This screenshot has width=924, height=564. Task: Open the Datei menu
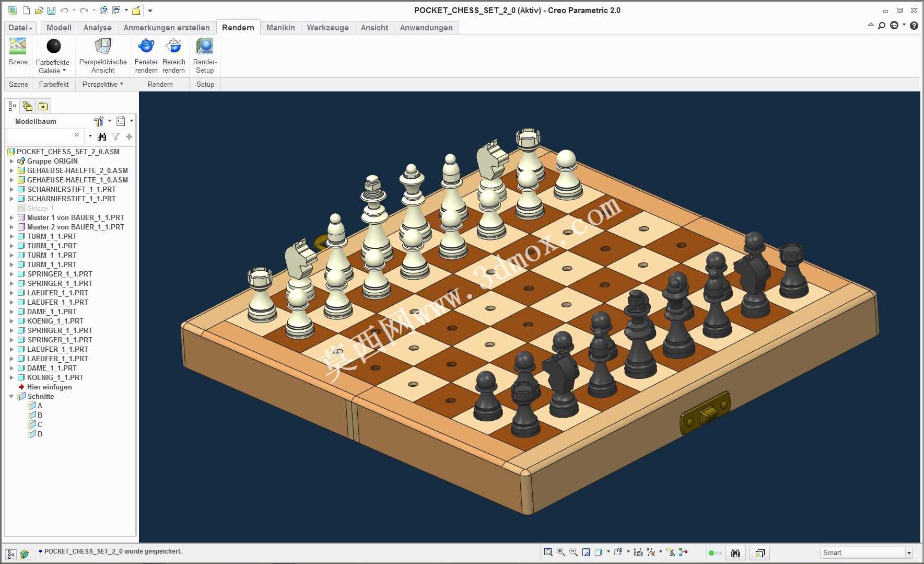point(20,28)
